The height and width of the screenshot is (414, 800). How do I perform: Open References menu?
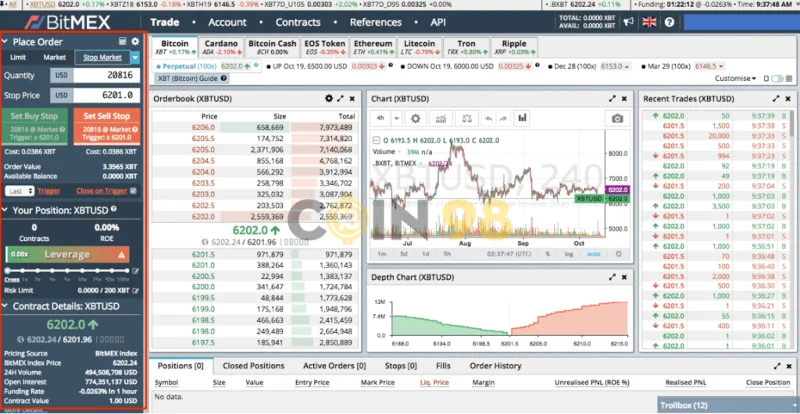tap(376, 22)
